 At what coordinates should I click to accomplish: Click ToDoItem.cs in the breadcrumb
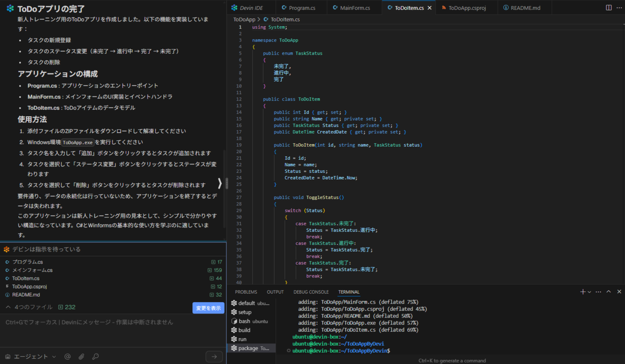click(285, 19)
